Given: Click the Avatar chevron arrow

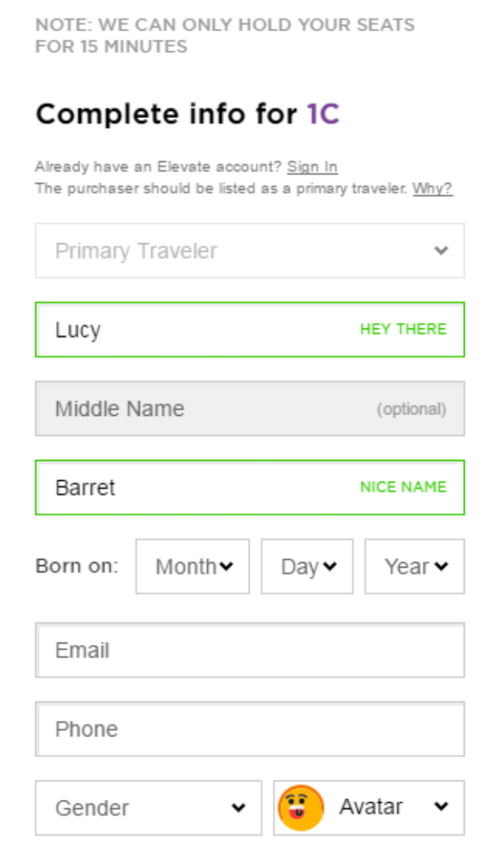Looking at the screenshot, I should click(441, 806).
